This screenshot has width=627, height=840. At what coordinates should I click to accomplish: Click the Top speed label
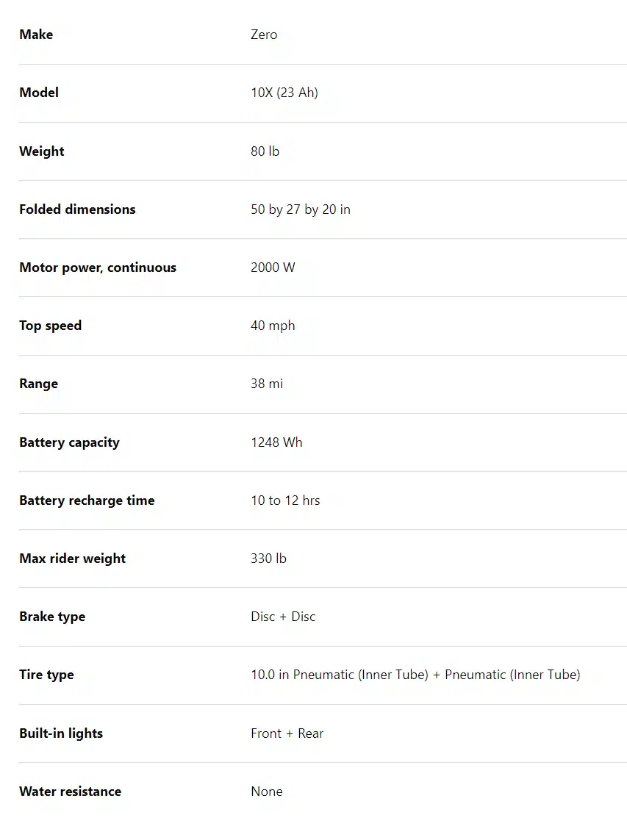point(50,326)
